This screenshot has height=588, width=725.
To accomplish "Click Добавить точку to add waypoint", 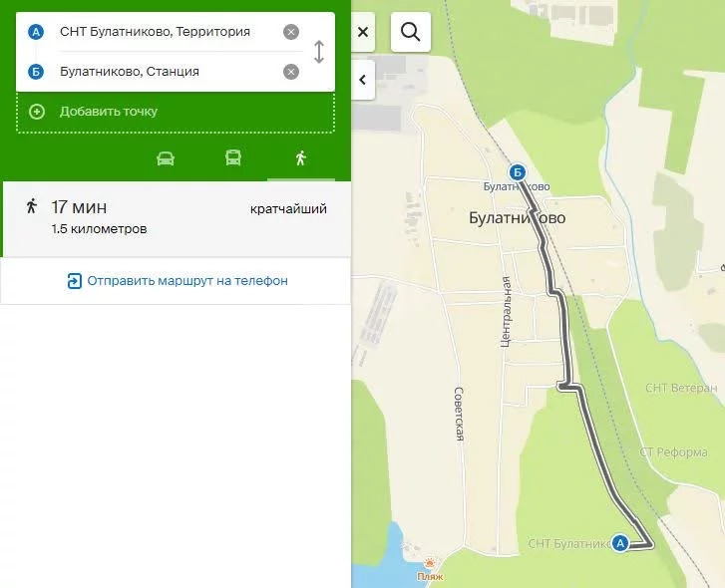I will coord(108,112).
